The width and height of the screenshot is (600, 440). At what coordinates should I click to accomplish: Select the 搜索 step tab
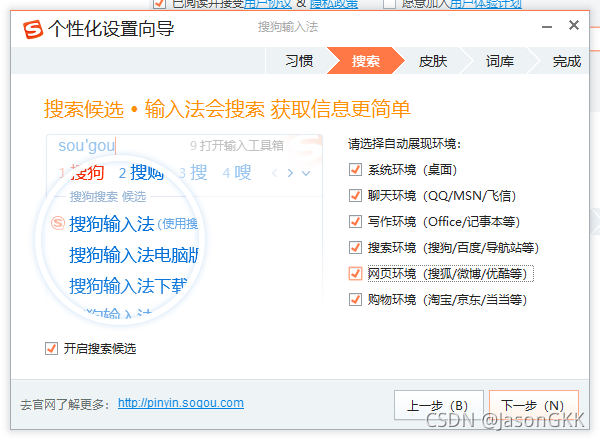click(365, 61)
